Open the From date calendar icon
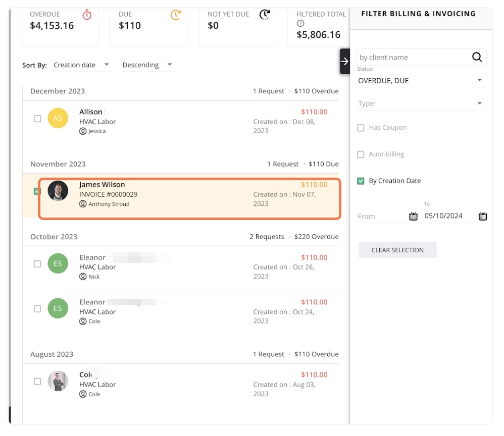The image size is (504, 436). coord(413,216)
